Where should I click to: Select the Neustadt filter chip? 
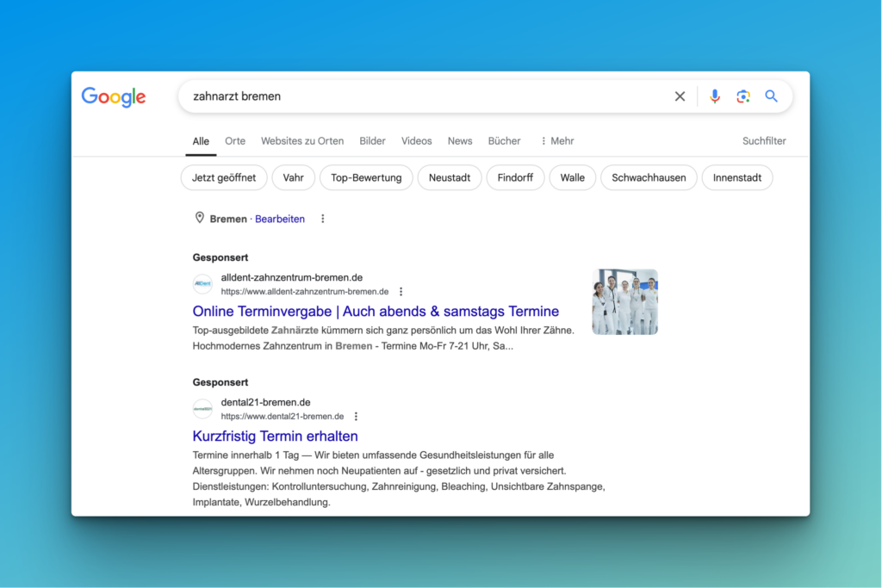click(450, 177)
